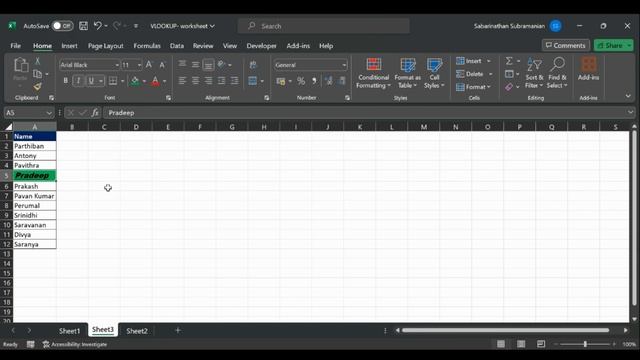
Task: Apply Comma Style format
Action: click(x=314, y=81)
